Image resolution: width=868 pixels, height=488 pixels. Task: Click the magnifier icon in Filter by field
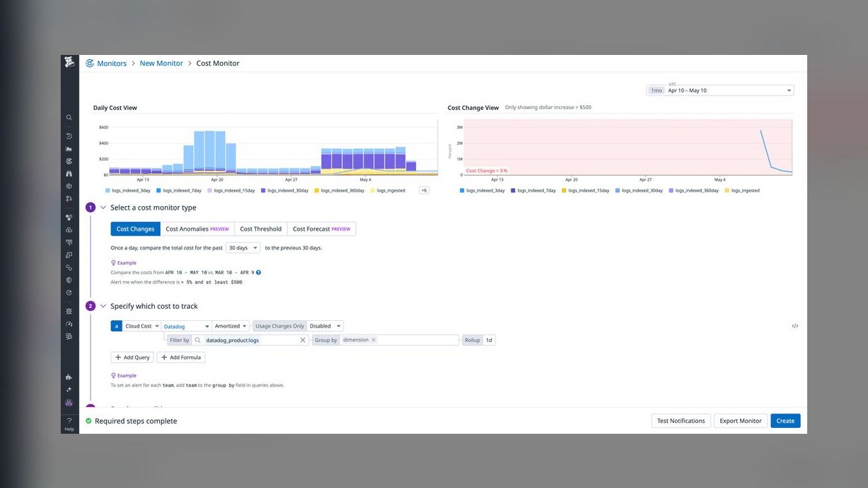pos(197,340)
